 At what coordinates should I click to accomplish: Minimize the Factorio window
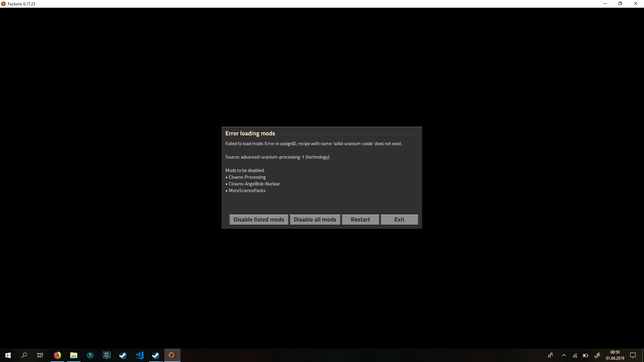(605, 4)
